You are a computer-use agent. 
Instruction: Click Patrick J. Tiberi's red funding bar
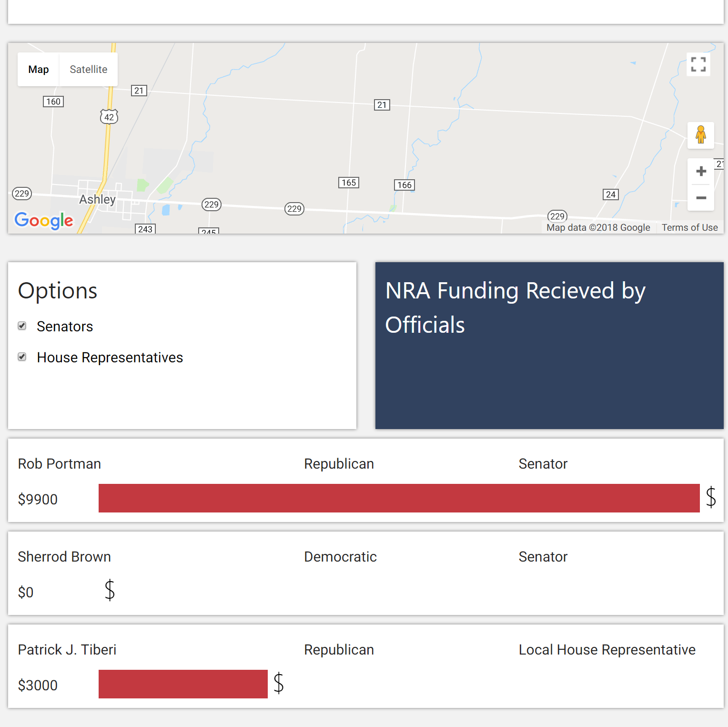pyautogui.click(x=183, y=684)
